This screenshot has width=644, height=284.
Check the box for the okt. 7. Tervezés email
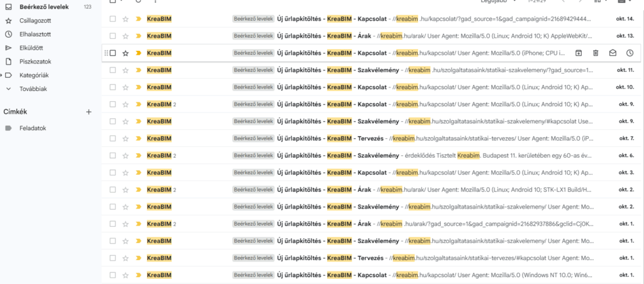[x=113, y=138]
